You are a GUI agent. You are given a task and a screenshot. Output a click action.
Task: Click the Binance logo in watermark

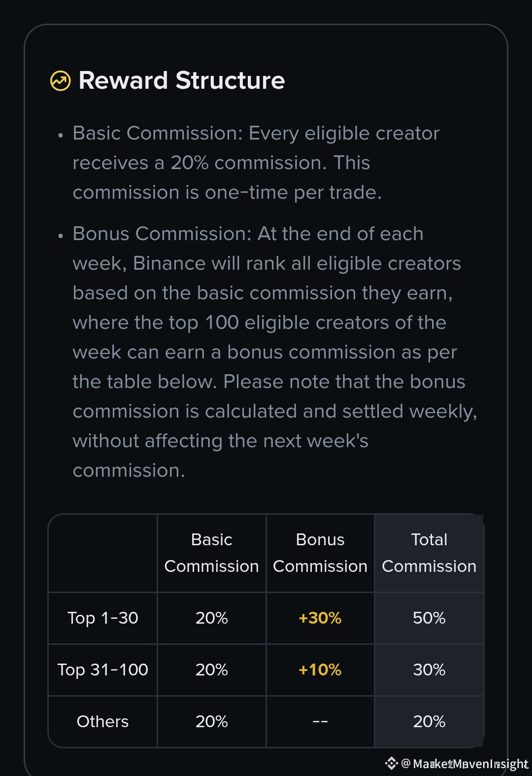point(391,763)
